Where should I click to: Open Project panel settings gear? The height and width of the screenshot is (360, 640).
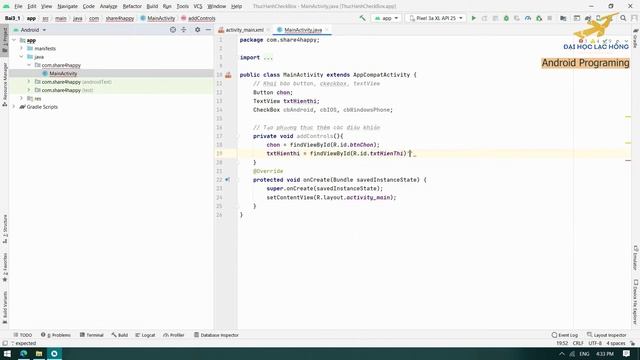[198, 30]
